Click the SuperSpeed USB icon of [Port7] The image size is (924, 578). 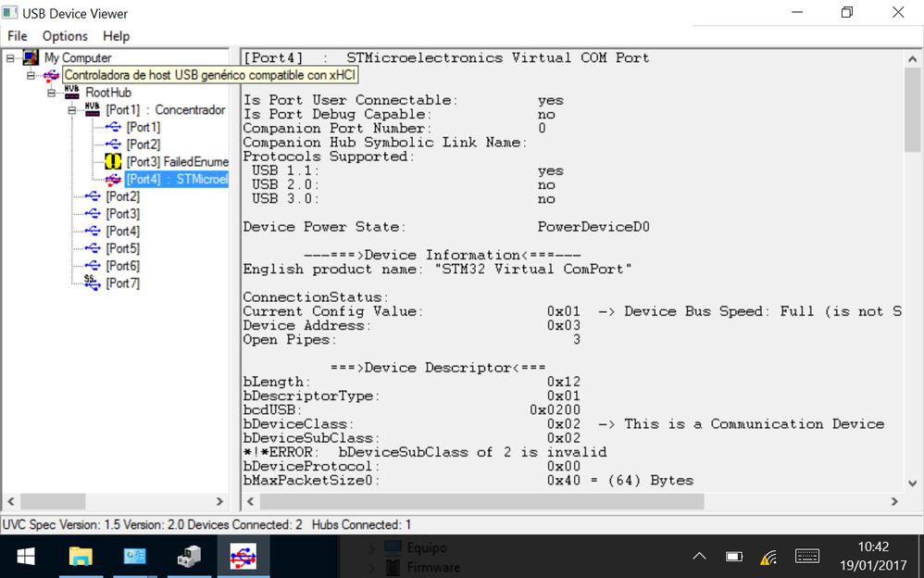coord(92,283)
